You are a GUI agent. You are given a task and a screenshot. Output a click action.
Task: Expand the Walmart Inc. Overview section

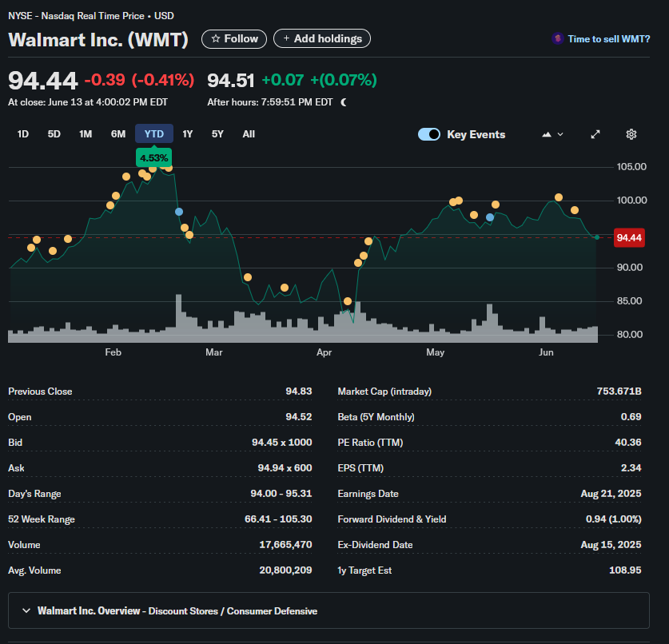click(329, 610)
